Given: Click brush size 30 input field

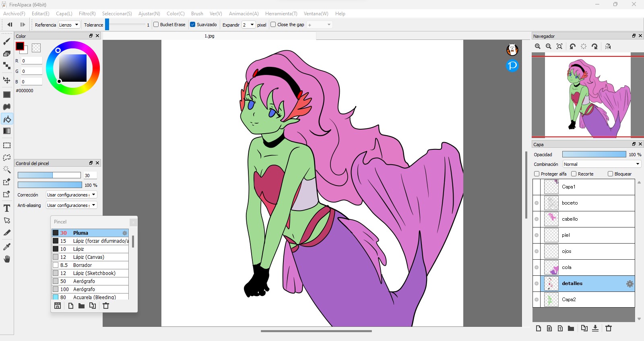Looking at the screenshot, I should pos(90,176).
